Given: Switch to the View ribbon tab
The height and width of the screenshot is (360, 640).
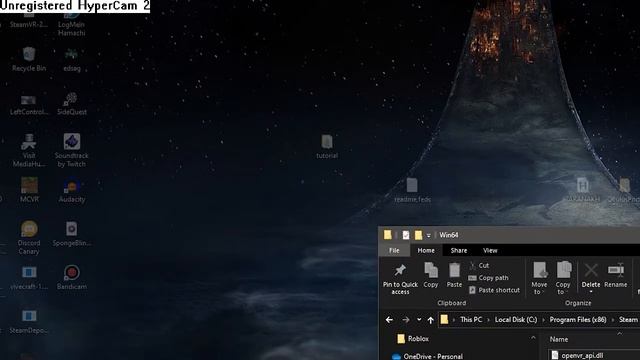Looking at the screenshot, I should pos(490,250).
